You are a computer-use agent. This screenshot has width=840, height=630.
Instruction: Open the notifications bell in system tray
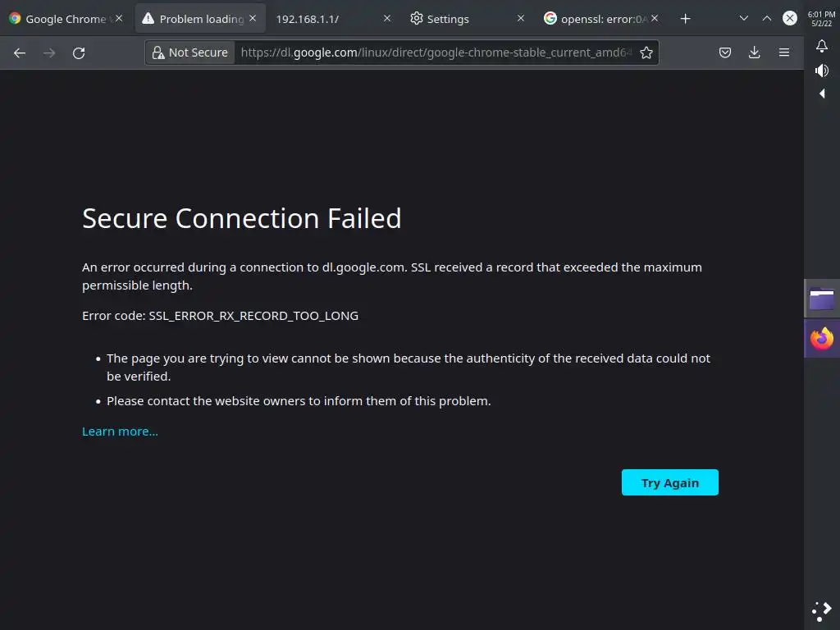pos(822,46)
